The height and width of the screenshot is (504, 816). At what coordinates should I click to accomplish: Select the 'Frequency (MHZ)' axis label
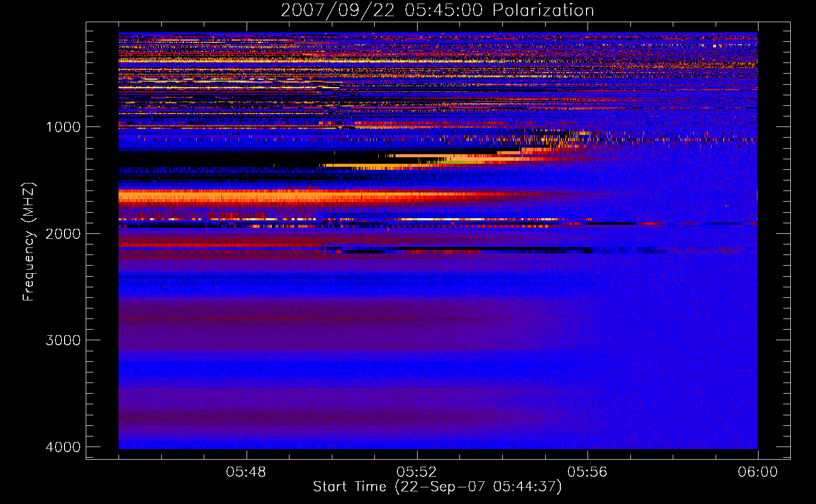[29, 242]
